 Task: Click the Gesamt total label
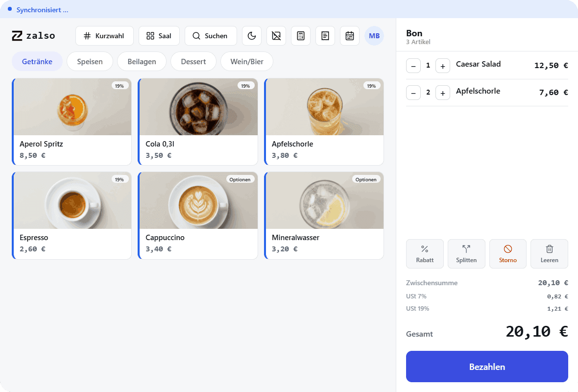(x=419, y=334)
